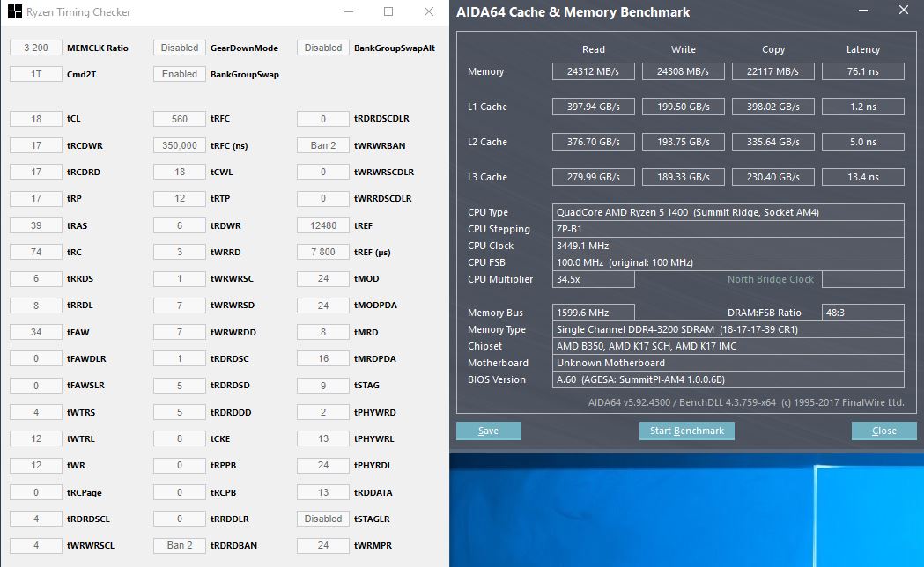Click the tRFC value 560

(x=180, y=119)
